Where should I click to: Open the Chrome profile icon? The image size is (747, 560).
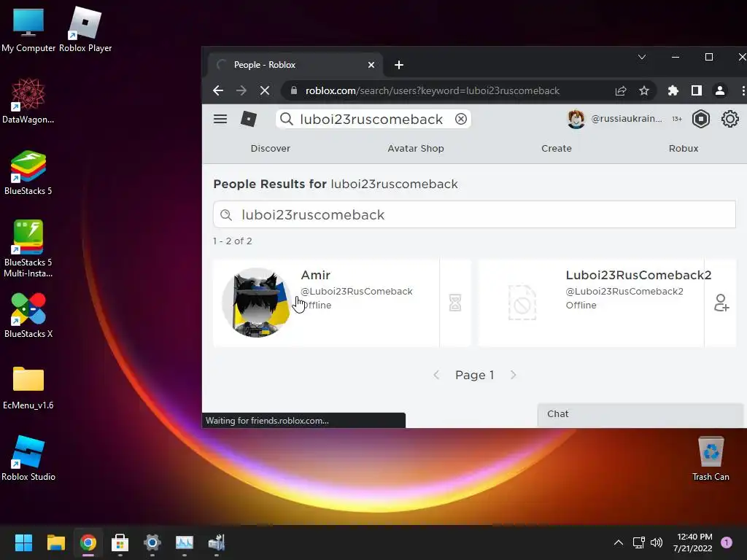pyautogui.click(x=720, y=90)
